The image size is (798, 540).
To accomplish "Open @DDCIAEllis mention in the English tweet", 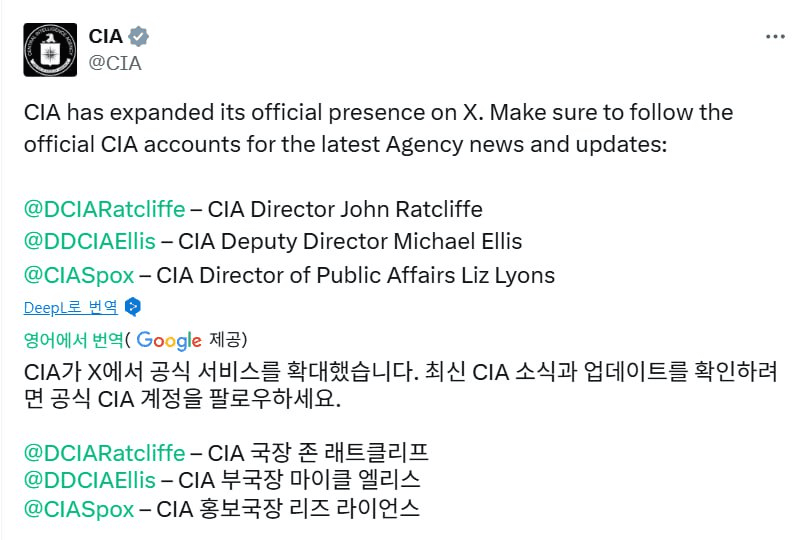I will [x=90, y=242].
